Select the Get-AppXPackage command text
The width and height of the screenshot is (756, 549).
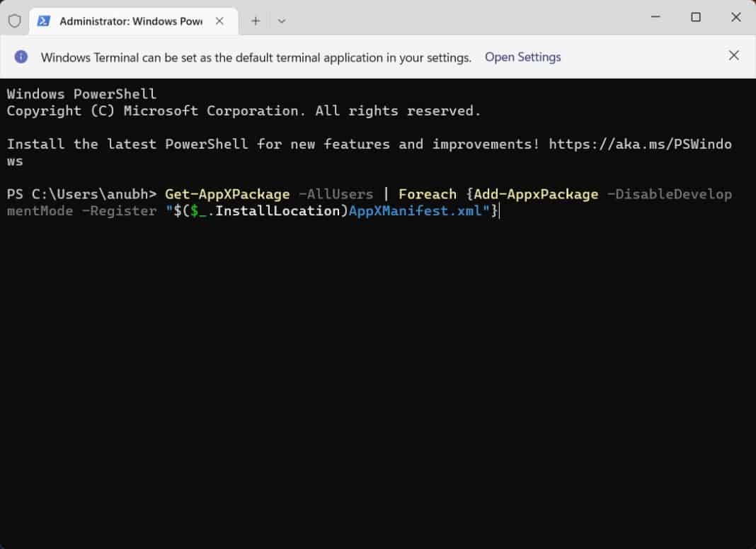tap(225, 194)
